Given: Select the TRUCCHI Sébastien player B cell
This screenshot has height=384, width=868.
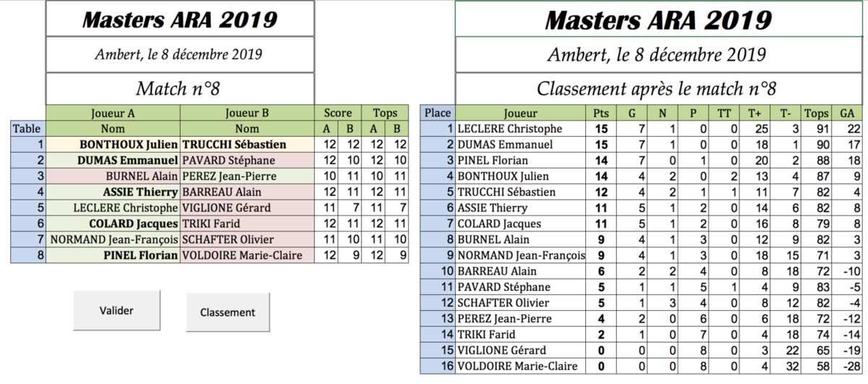Looking at the screenshot, I should click(x=247, y=145).
